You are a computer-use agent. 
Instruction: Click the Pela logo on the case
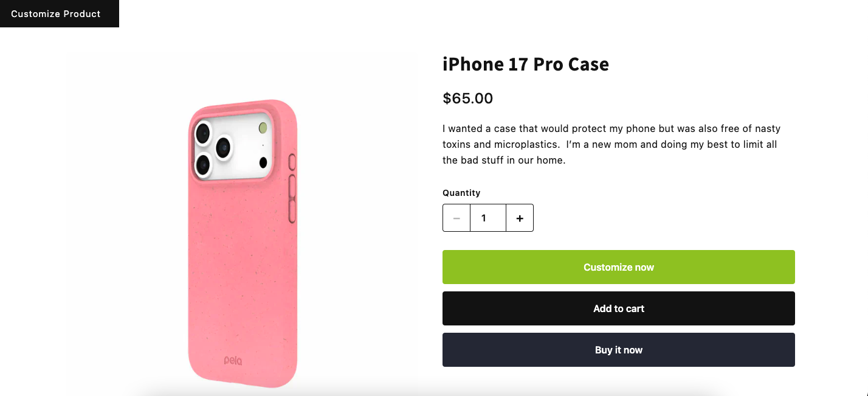coord(233,361)
